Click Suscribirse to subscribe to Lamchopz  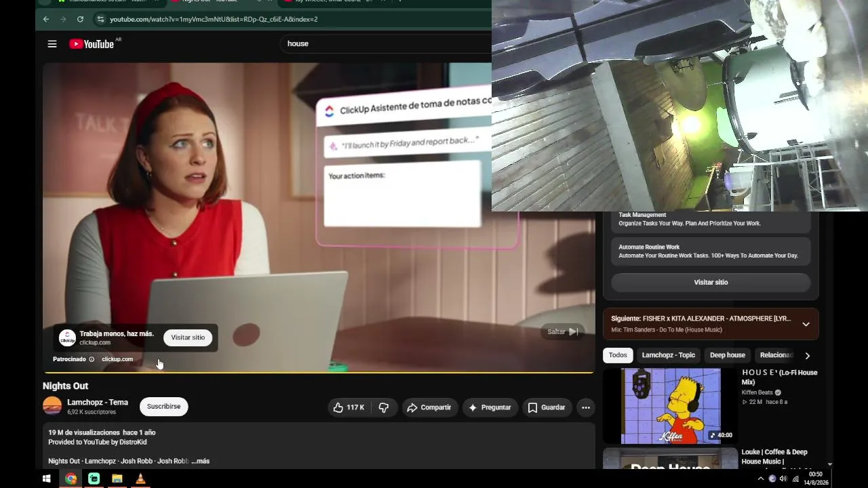163,407
